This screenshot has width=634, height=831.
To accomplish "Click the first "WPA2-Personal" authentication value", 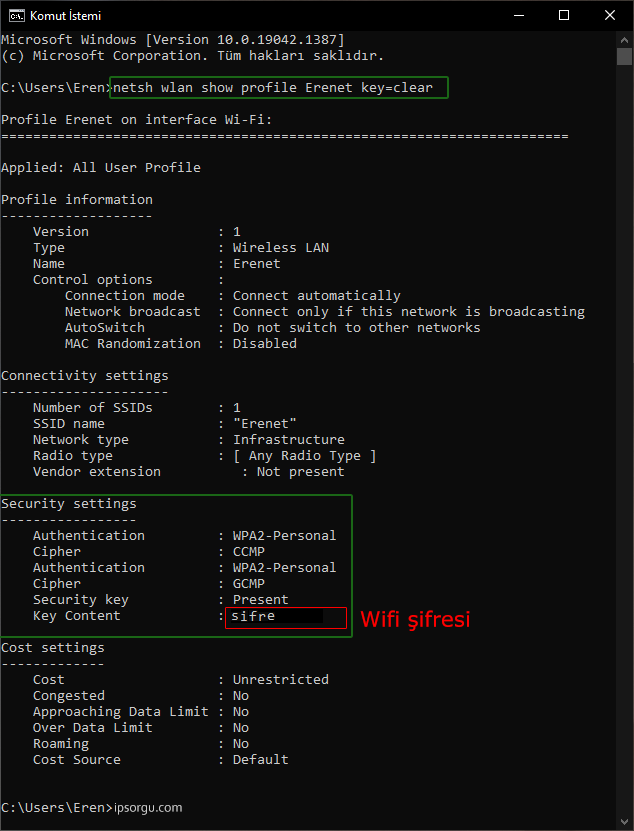I will point(284,536).
